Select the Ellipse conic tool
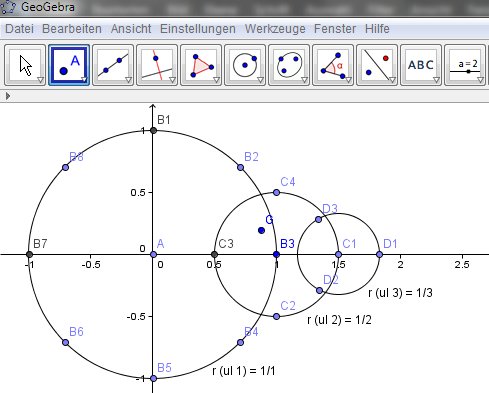This screenshot has width=489, height=393. (289, 65)
